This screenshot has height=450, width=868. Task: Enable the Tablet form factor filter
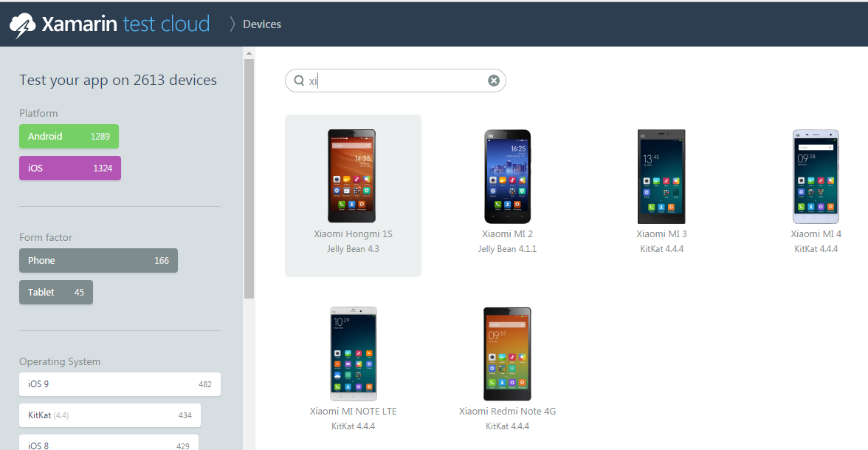55,293
